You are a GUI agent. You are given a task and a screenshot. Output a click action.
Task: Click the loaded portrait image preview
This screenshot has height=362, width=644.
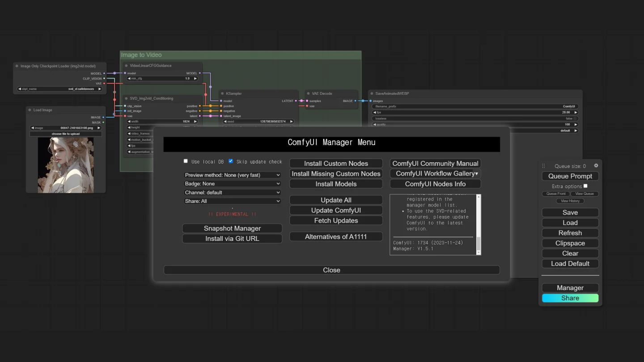click(66, 165)
